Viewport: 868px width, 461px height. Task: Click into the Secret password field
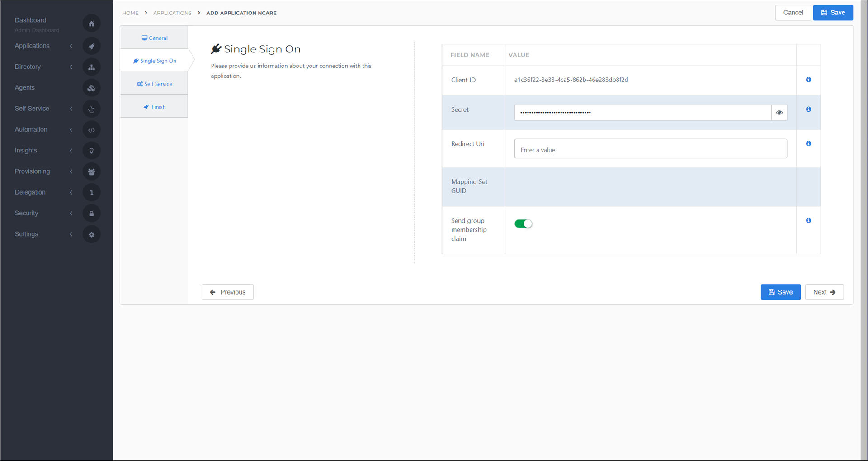[x=642, y=113]
